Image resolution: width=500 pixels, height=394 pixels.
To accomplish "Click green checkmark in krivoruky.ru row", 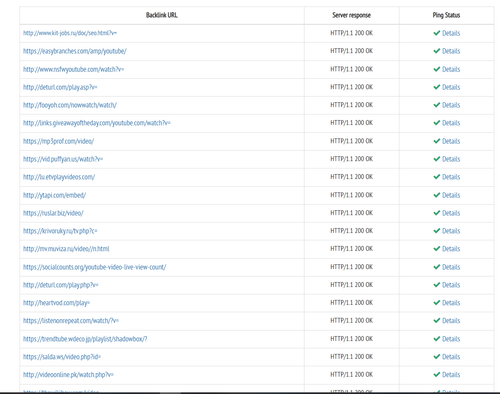I will [437, 231].
